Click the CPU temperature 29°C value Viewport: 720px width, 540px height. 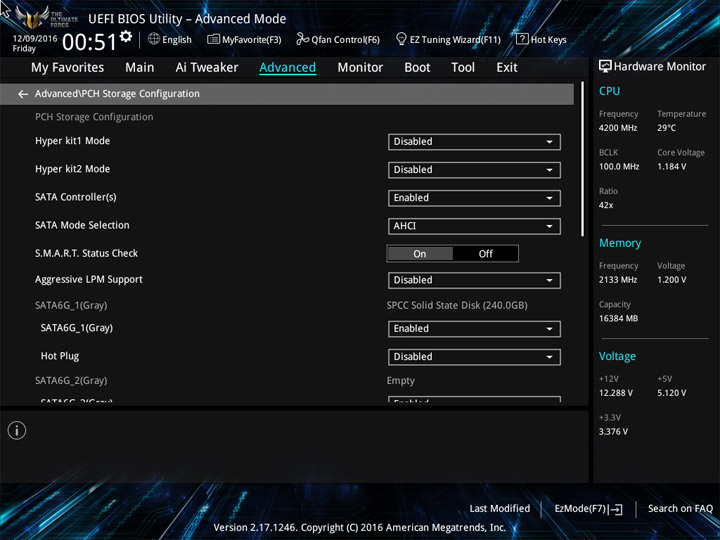(x=666, y=128)
